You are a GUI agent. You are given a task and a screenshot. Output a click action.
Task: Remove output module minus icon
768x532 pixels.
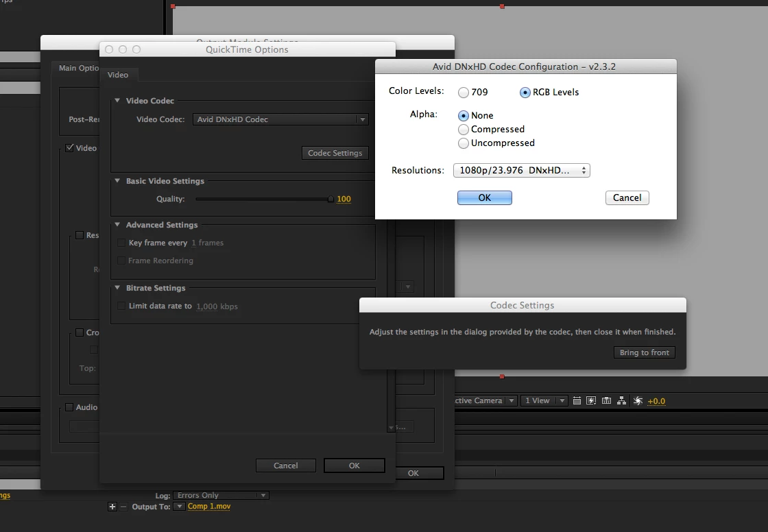click(123, 507)
